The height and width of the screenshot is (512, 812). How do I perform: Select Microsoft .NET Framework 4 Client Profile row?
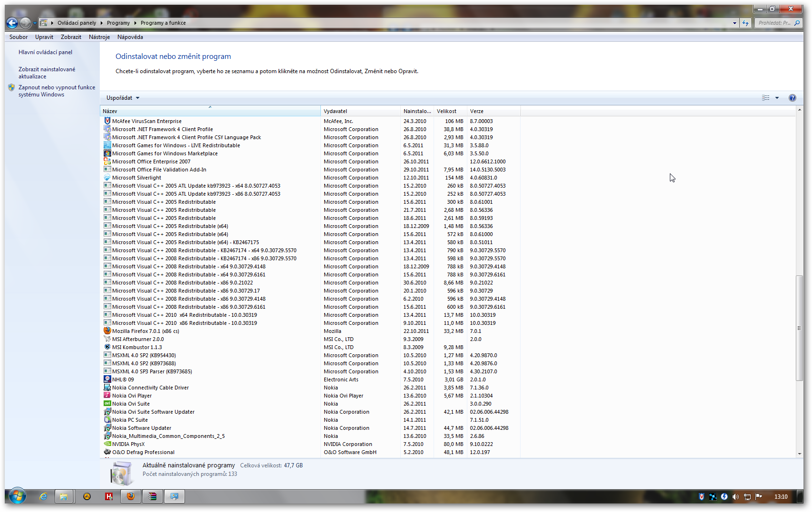[x=311, y=129]
